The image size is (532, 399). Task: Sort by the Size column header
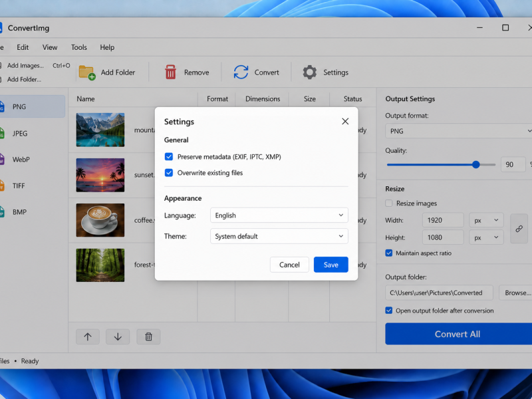point(309,98)
